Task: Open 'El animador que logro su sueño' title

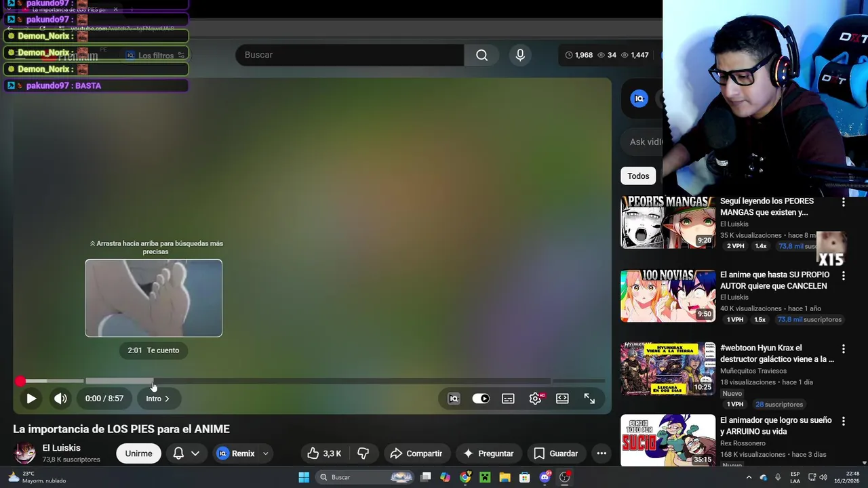Action: click(x=776, y=426)
